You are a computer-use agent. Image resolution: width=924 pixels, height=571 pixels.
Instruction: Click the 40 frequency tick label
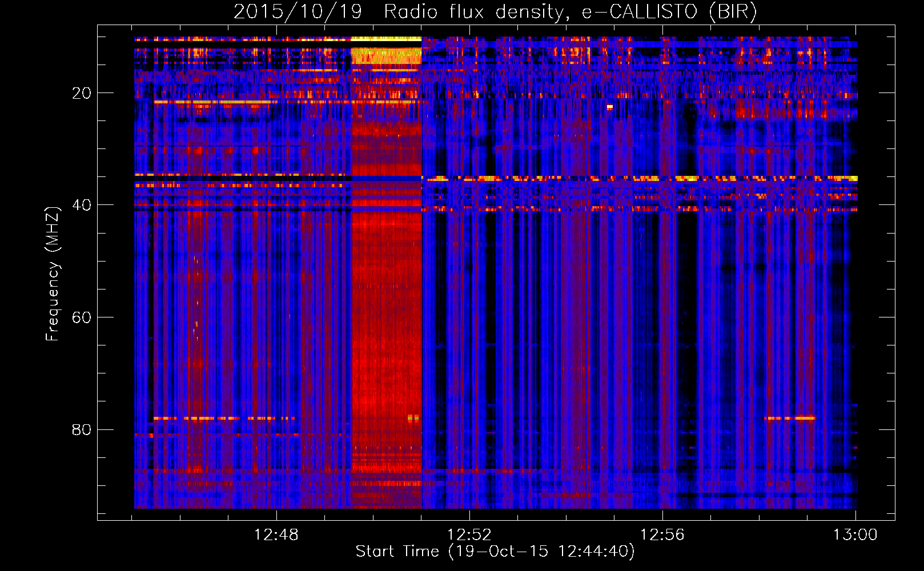pos(82,205)
